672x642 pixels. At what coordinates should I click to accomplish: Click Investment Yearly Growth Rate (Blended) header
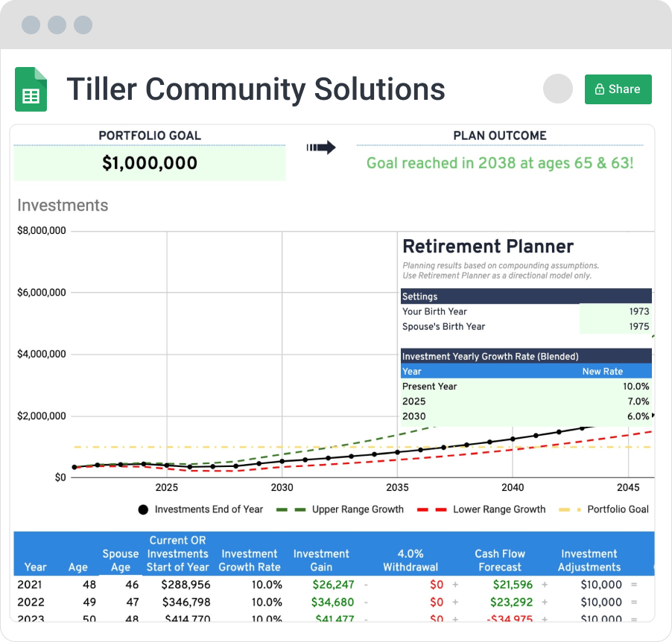tap(526, 357)
